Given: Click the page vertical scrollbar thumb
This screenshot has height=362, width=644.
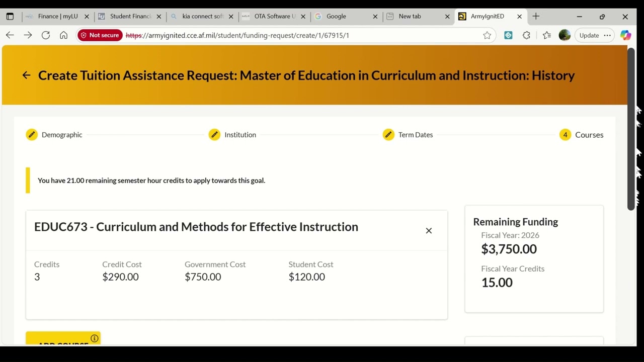Looking at the screenshot, I should coord(631,129).
